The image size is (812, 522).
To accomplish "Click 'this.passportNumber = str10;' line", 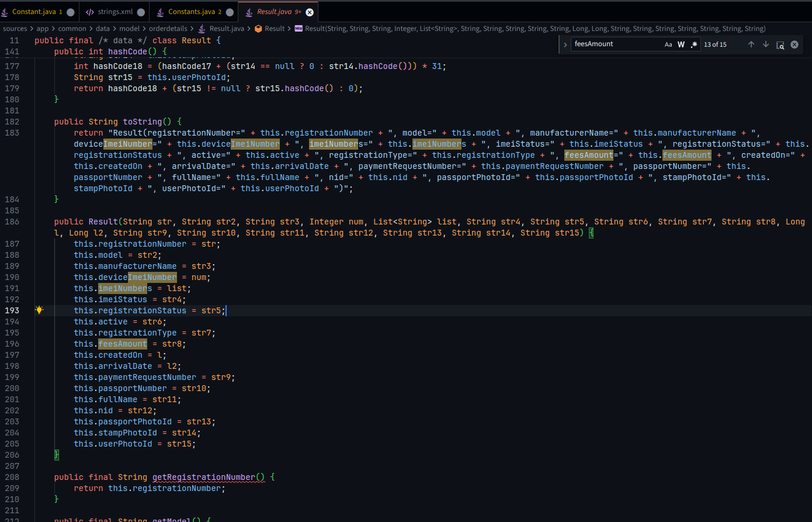I will (142, 388).
